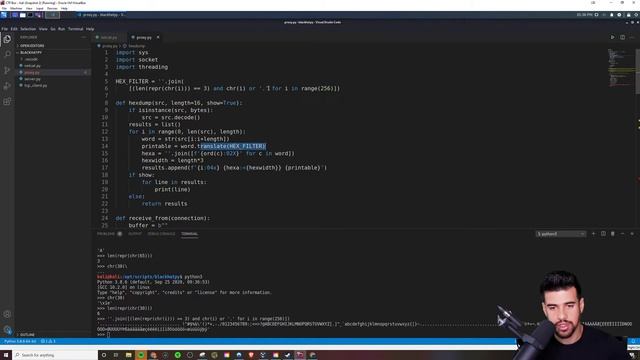This screenshot has height=360, width=640.
Task: Open Source Control view in activity bar
Action: tap(7, 70)
